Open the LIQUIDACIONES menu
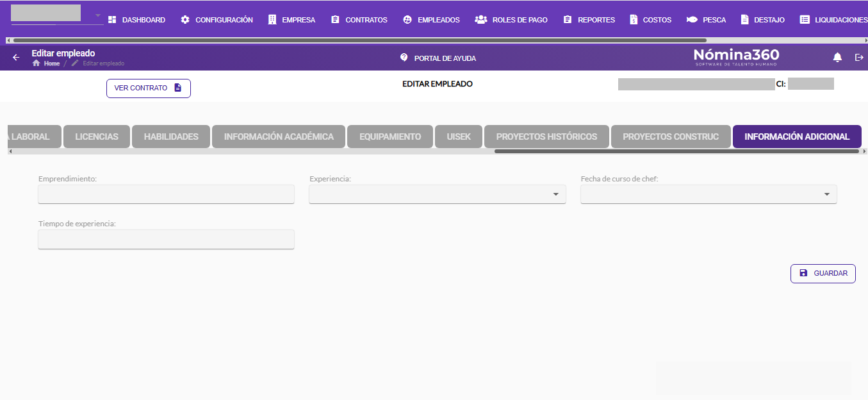This screenshot has height=400, width=868. pyautogui.click(x=833, y=20)
